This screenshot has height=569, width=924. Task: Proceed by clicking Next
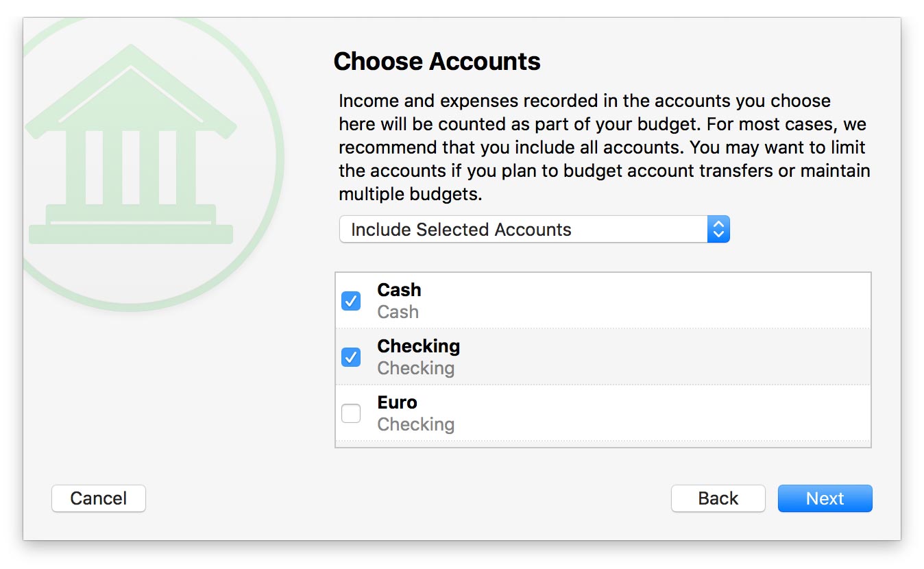click(825, 498)
